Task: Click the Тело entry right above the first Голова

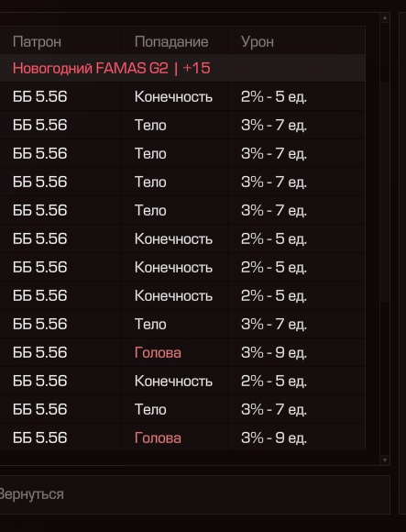Action: point(150,324)
